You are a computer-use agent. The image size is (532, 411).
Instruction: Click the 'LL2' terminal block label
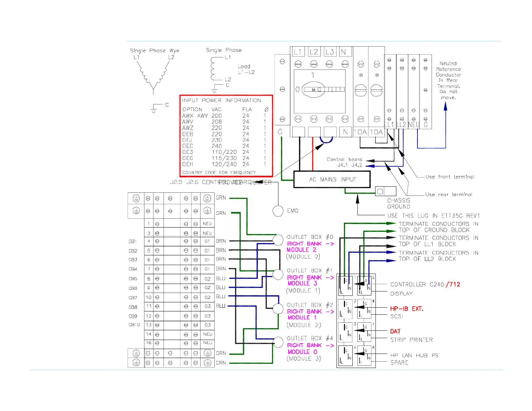point(401,125)
